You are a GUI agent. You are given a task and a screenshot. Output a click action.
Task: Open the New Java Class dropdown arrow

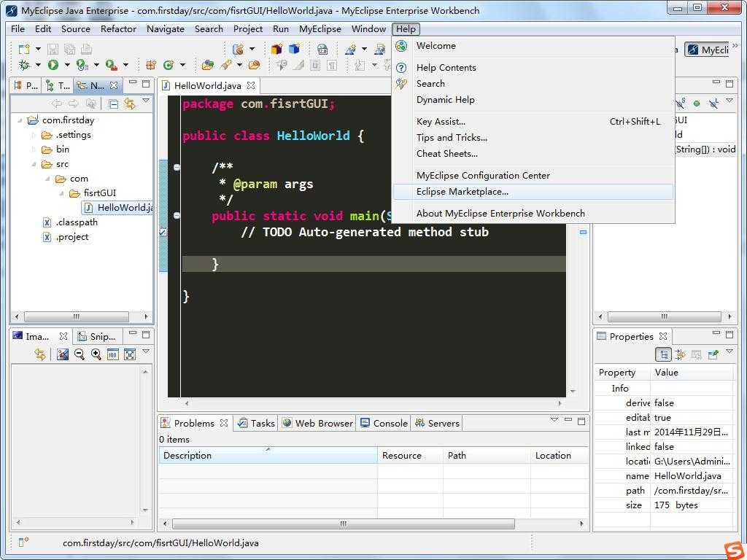[182, 65]
